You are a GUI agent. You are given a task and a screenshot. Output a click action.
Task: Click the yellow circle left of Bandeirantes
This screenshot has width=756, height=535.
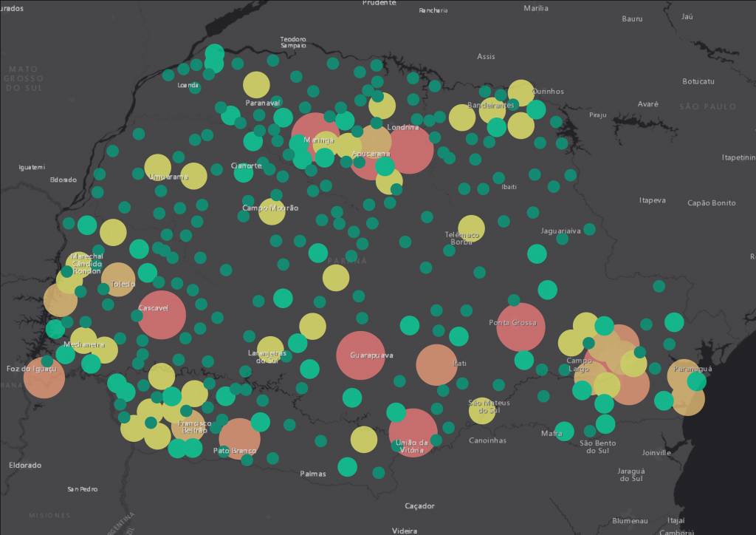click(x=462, y=117)
